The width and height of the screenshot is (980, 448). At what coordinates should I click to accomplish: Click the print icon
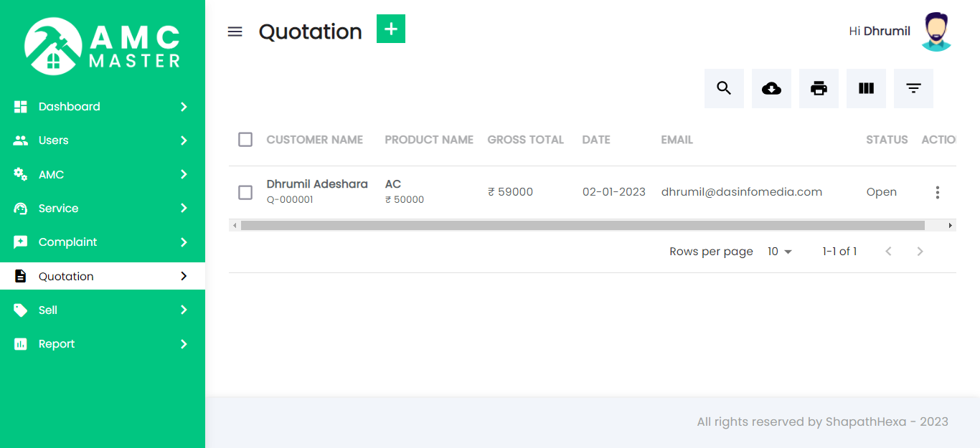point(819,88)
